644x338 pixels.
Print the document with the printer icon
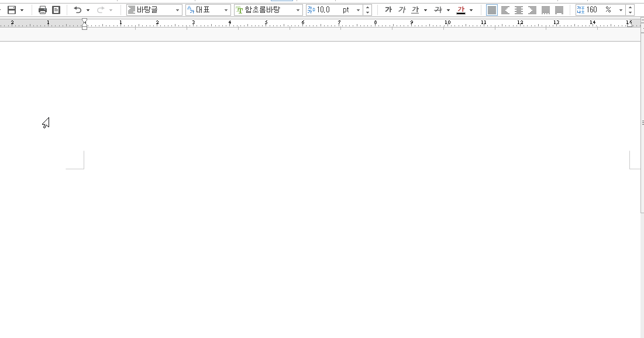[43, 10]
